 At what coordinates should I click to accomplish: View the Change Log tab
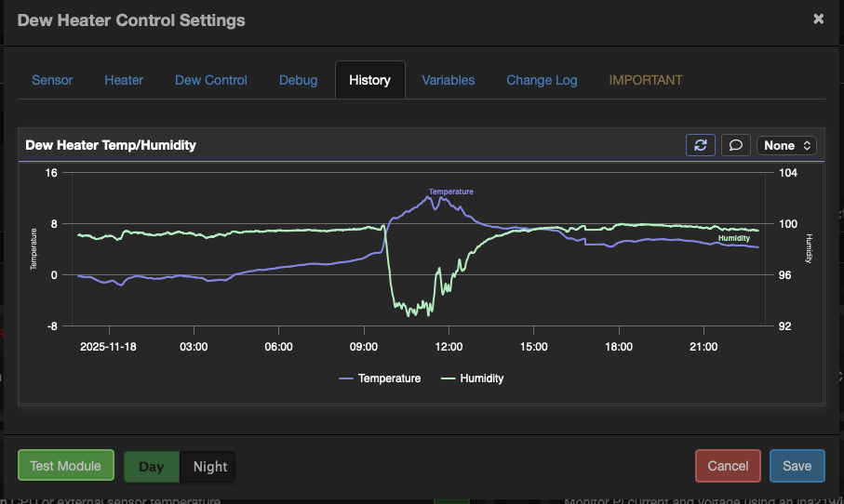point(542,80)
